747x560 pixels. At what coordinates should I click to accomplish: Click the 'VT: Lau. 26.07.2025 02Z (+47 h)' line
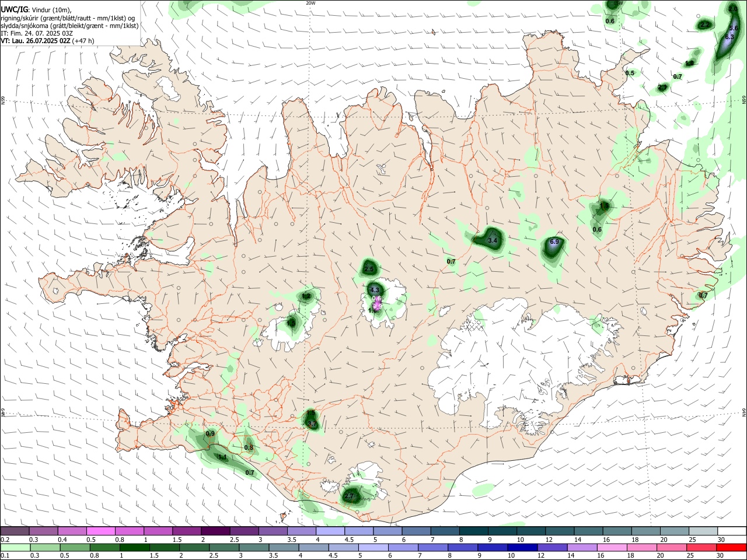(47, 41)
